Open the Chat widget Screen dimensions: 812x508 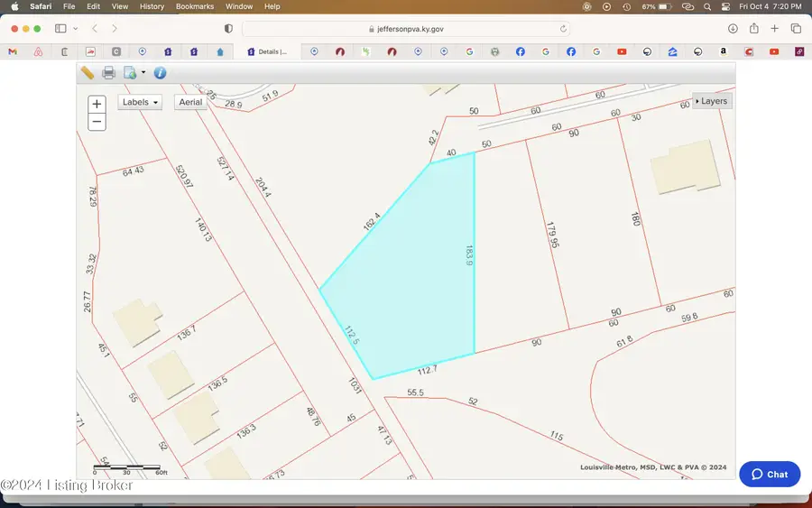click(770, 475)
